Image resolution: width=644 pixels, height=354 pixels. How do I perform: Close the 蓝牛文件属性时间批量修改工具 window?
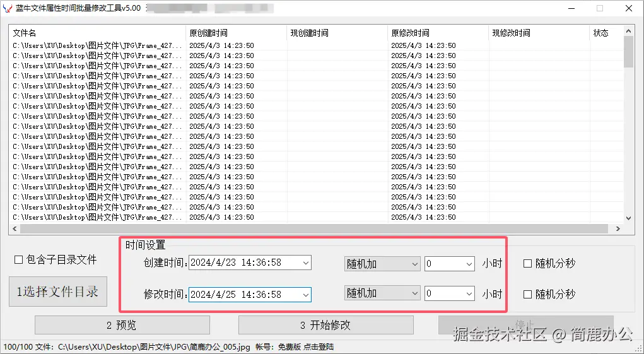click(629, 8)
